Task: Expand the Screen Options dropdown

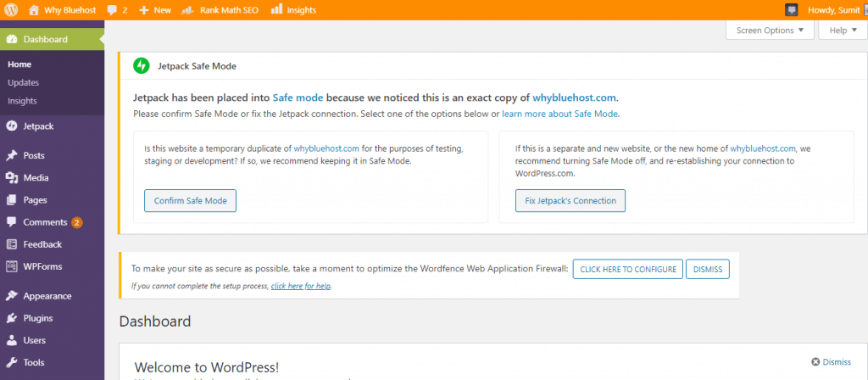Action: 770,31
